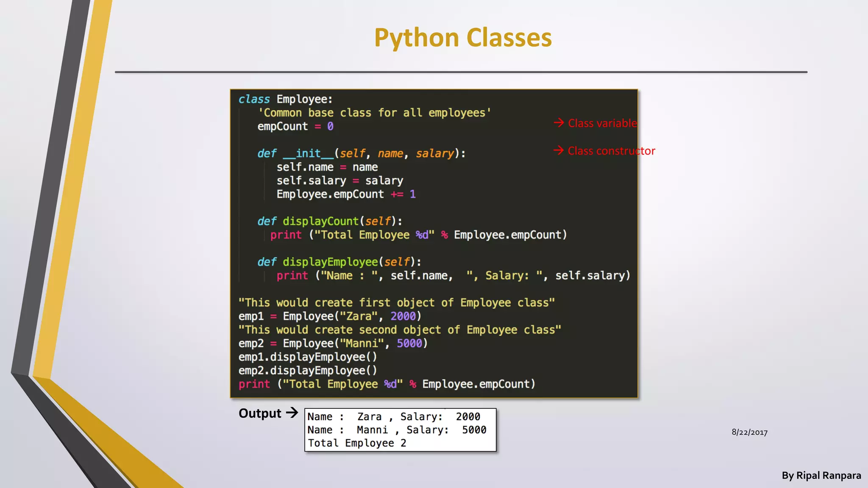Click the 'emp2 = Employee("Manni", 5000)' line
The image size is (868, 488).
(333, 343)
